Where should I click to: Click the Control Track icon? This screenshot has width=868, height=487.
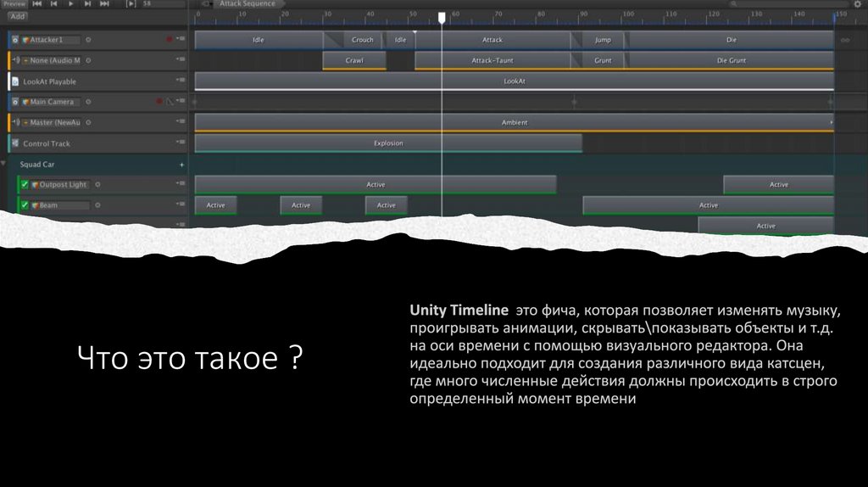[15, 143]
